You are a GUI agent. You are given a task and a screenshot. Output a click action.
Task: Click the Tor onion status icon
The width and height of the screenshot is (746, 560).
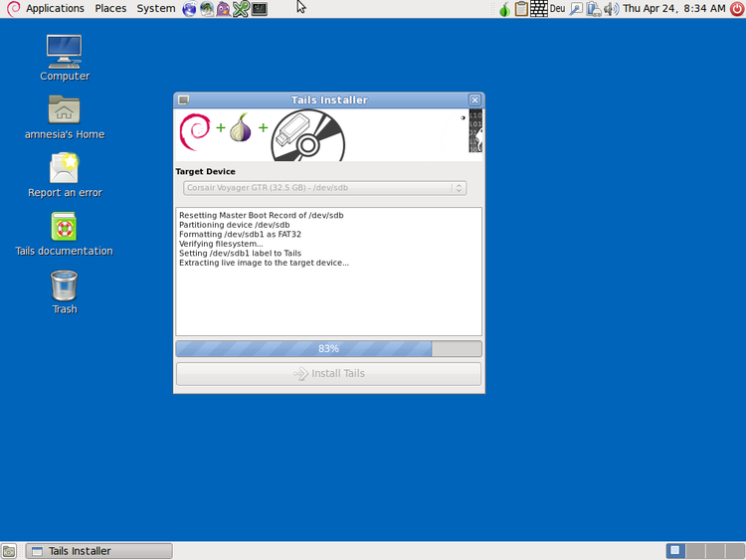(505, 9)
